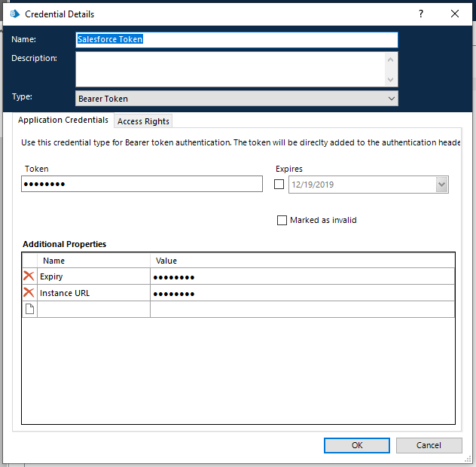Switch to Access Rights tab
This screenshot has width=476, height=467.
point(143,121)
